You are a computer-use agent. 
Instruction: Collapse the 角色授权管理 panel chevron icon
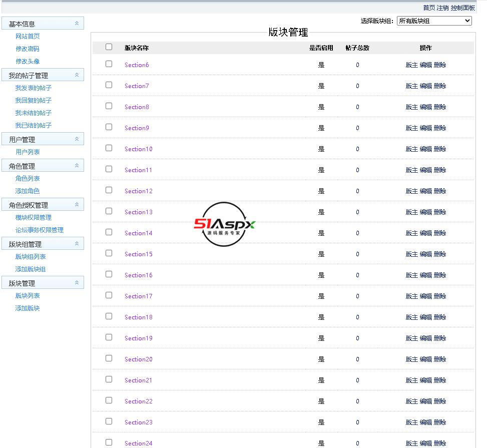pos(77,205)
